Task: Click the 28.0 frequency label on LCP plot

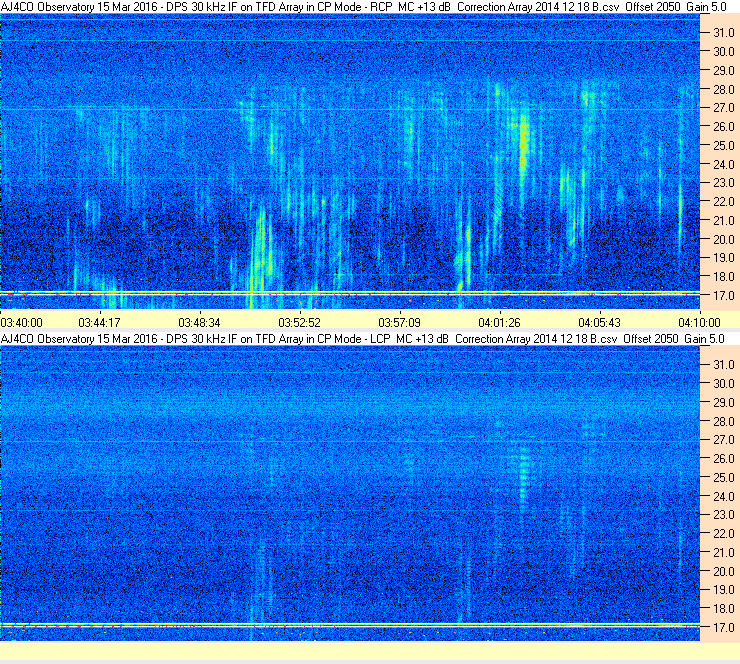Action: coord(724,422)
